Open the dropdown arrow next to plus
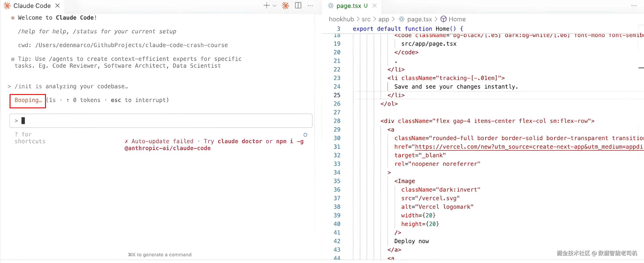 pos(274,6)
